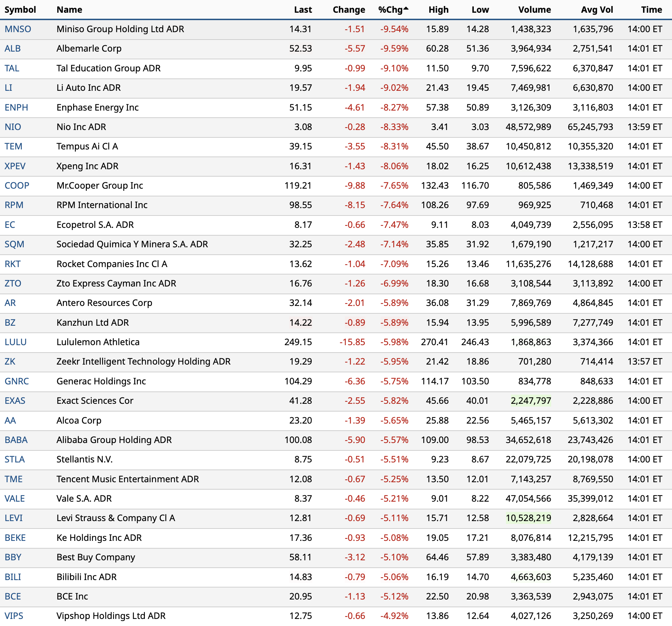The height and width of the screenshot is (626, 672).
Task: Open the LEVI ticker link
Action: [x=13, y=518]
